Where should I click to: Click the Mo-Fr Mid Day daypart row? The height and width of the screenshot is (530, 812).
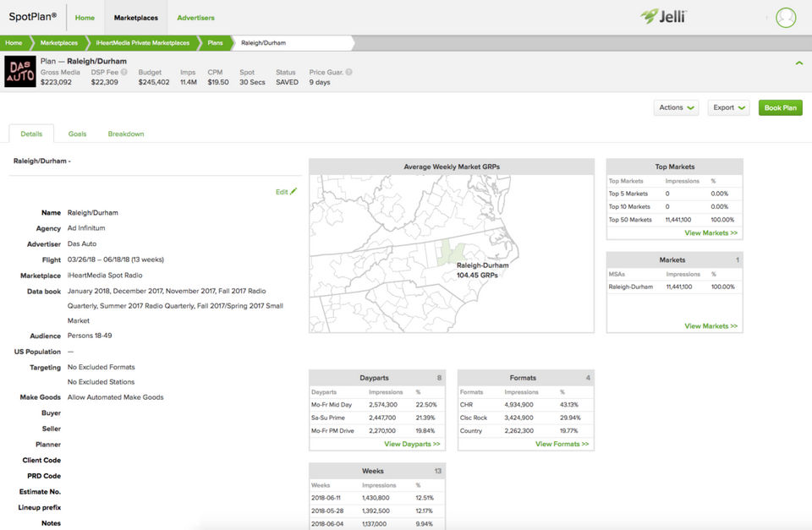(377, 405)
